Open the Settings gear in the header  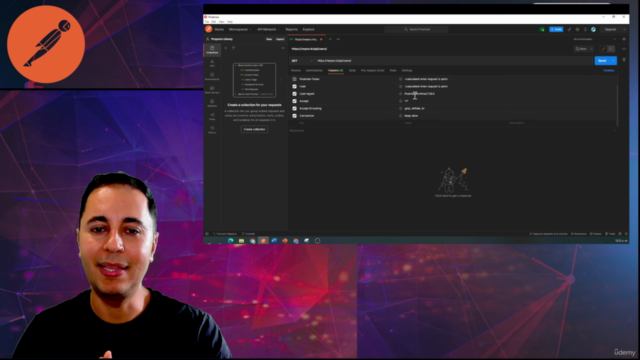[x=577, y=29]
